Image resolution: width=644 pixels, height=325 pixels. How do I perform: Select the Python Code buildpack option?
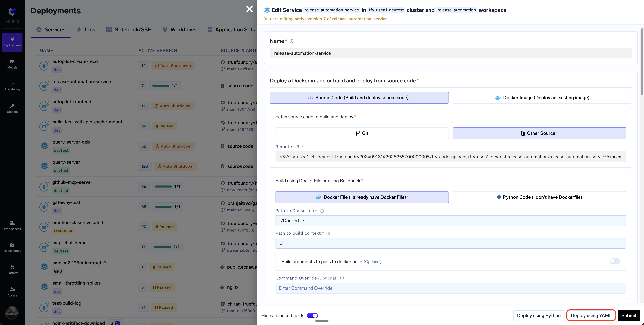click(539, 197)
